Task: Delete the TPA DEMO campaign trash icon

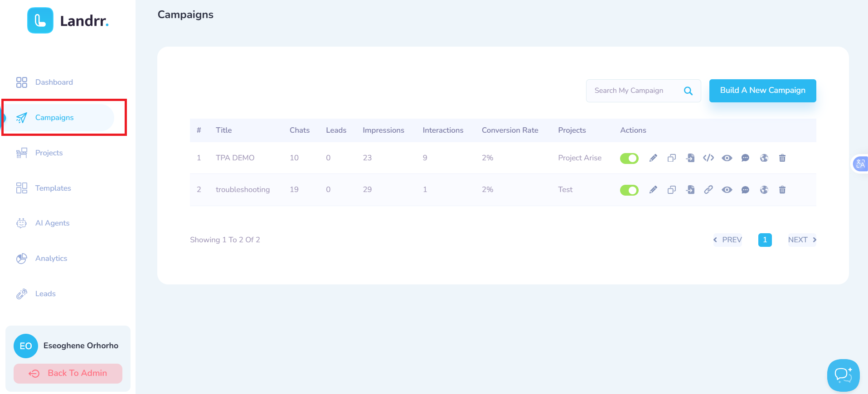Action: [x=782, y=158]
